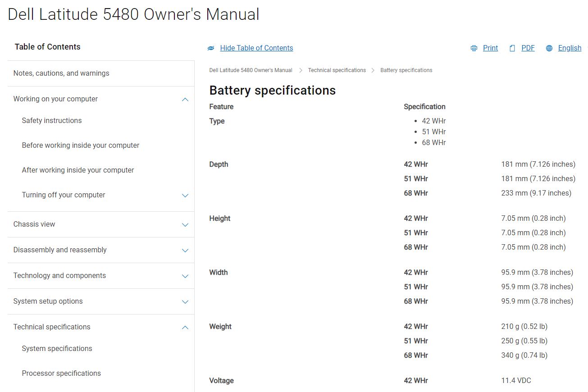The width and height of the screenshot is (588, 392).
Task: Click the Feature column header
Action: (221, 107)
